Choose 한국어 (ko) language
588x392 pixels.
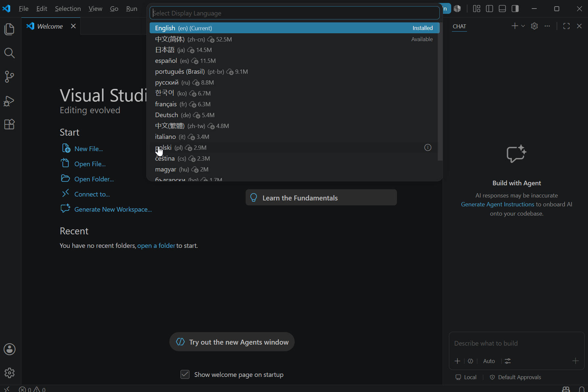295,93
